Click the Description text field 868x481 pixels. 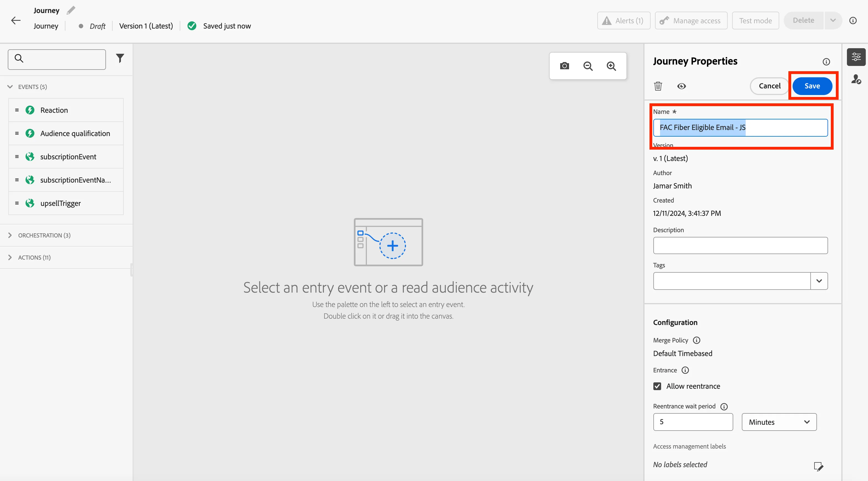pyautogui.click(x=740, y=245)
